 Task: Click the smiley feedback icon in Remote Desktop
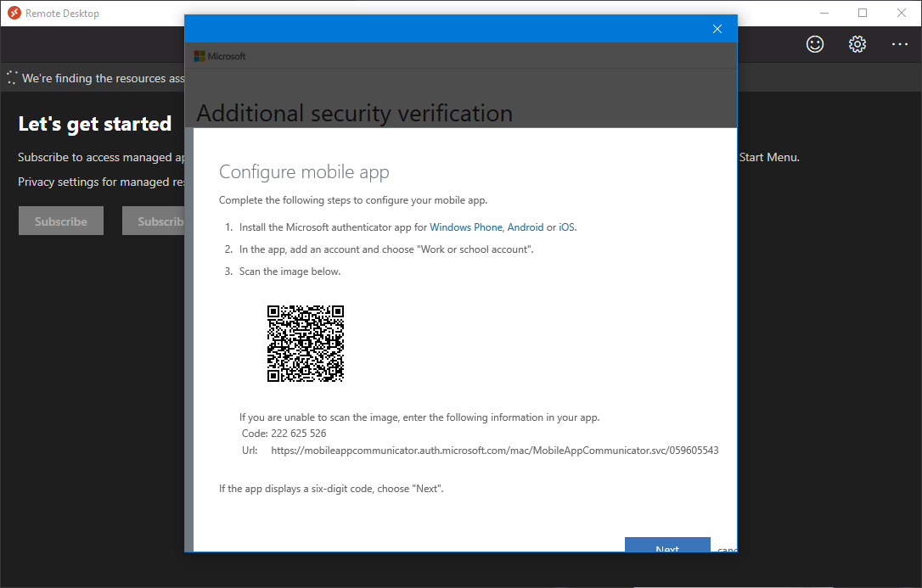point(815,44)
